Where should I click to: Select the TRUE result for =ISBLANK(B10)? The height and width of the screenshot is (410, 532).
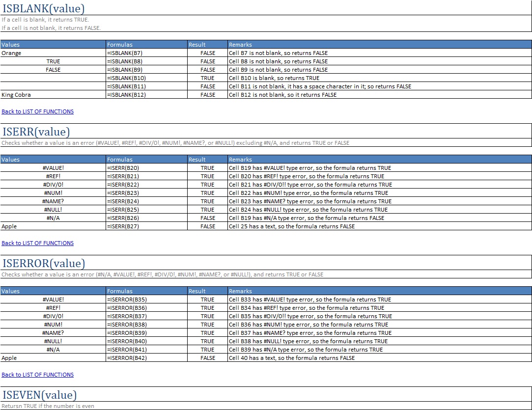(207, 78)
